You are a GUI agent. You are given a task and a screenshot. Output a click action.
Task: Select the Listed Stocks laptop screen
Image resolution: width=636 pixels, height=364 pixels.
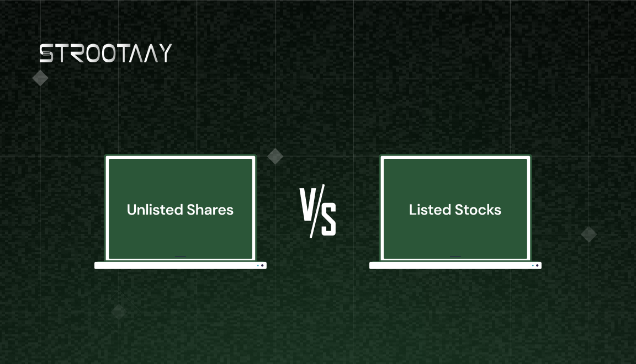pos(455,208)
